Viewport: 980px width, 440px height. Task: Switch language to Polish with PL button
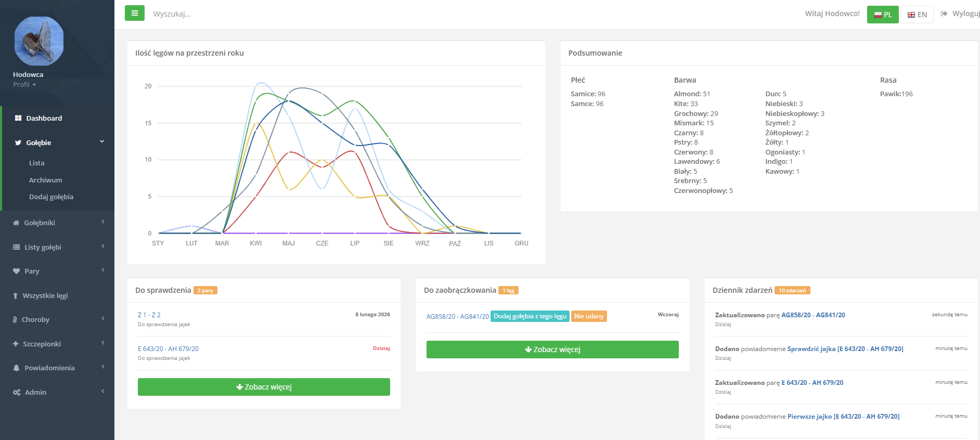tap(883, 15)
